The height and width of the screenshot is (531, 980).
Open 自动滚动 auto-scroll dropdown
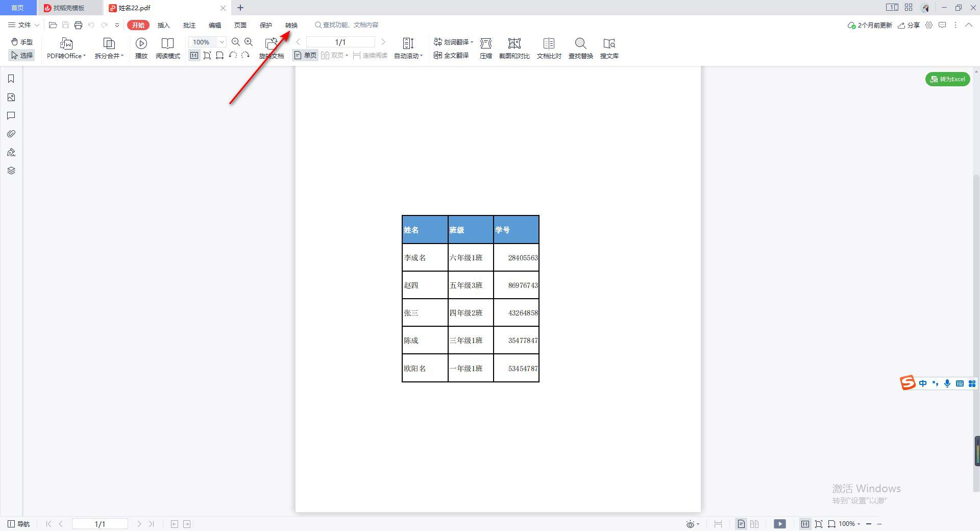point(408,49)
